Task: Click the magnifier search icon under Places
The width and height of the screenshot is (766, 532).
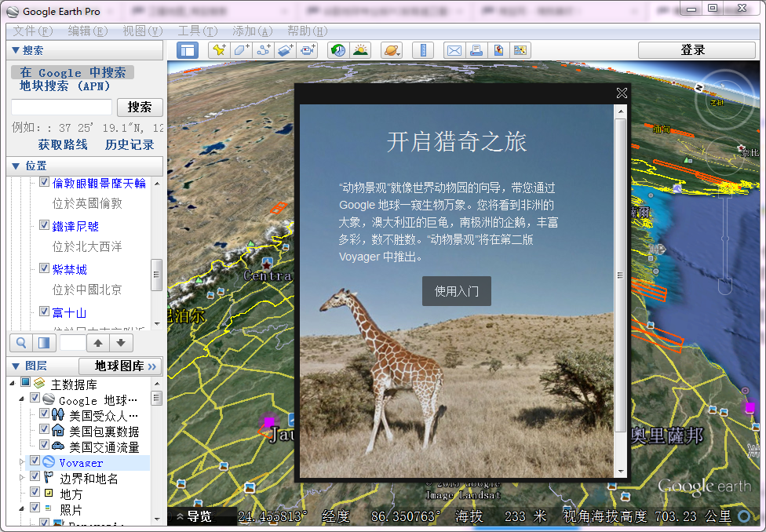Action: [x=21, y=343]
